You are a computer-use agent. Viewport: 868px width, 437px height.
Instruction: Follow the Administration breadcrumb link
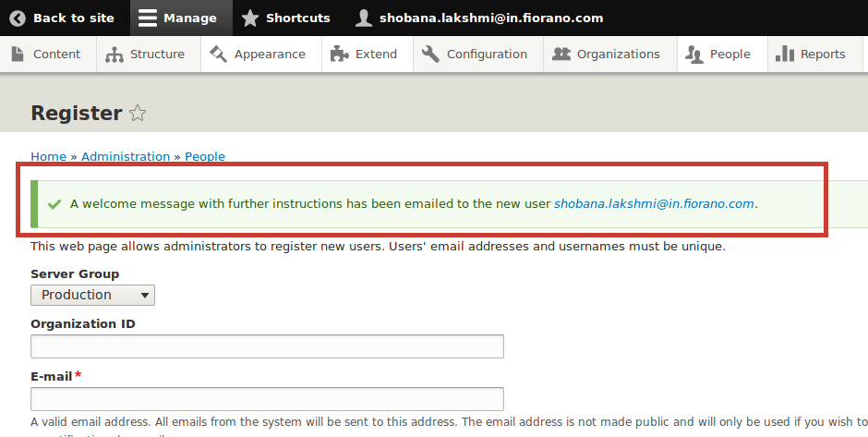(x=126, y=156)
